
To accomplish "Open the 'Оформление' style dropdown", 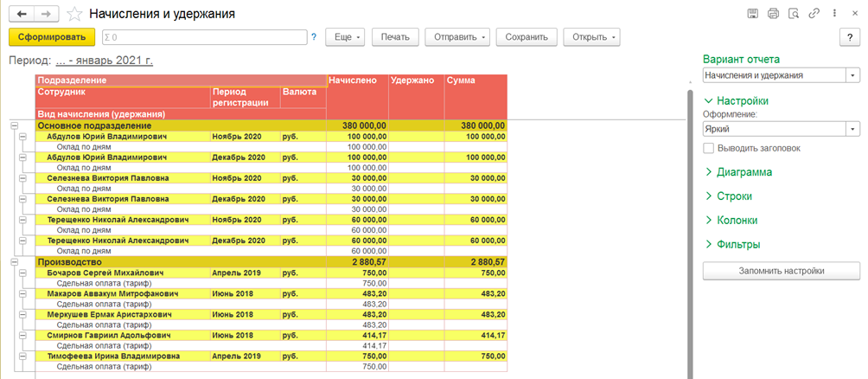I will tap(853, 129).
